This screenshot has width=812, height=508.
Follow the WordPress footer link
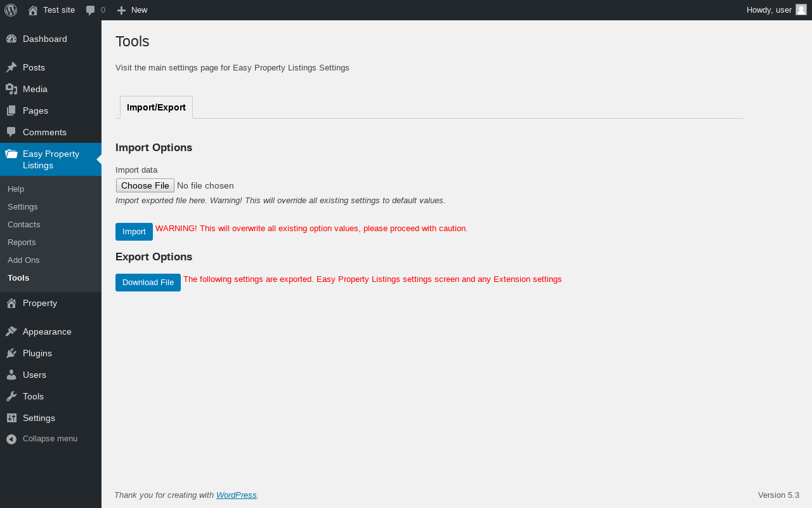(x=236, y=495)
